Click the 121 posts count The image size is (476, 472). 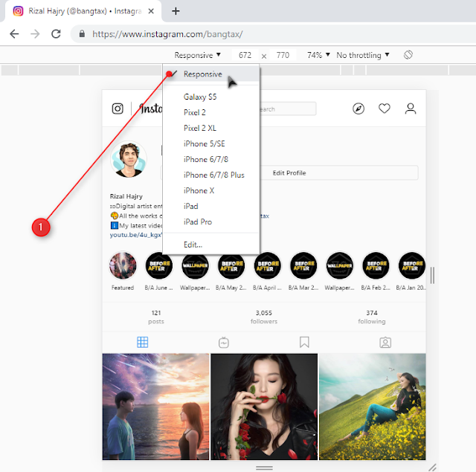[156, 317]
